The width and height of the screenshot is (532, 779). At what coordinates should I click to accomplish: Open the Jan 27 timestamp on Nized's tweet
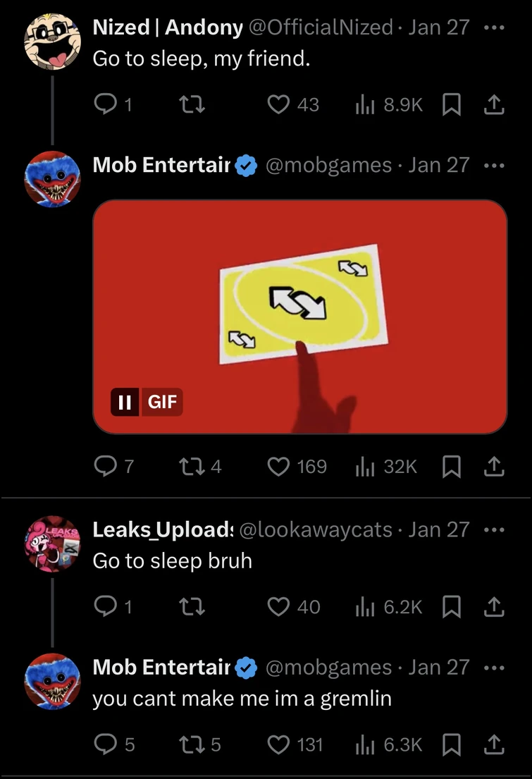(x=440, y=27)
